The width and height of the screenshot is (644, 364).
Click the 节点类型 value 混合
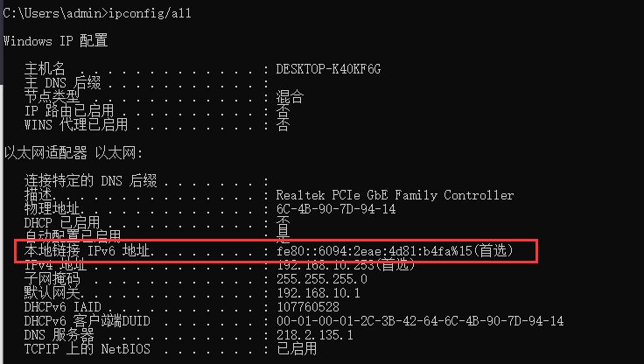pyautogui.click(x=290, y=97)
